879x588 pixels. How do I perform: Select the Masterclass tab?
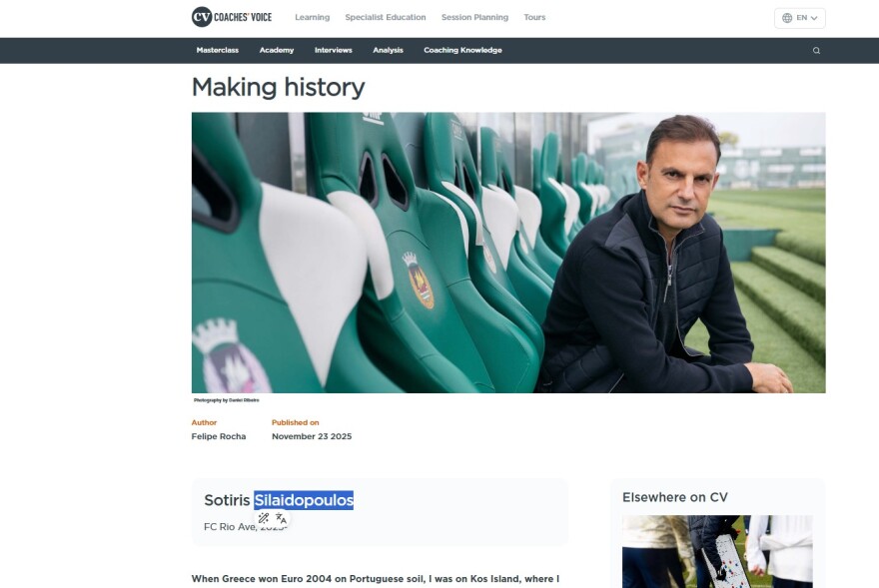[217, 50]
